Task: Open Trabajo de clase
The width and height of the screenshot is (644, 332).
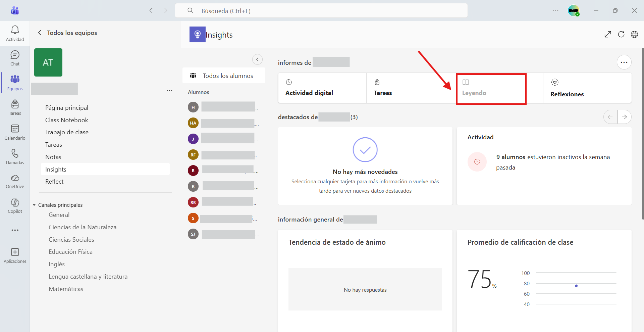Action: coord(67,132)
